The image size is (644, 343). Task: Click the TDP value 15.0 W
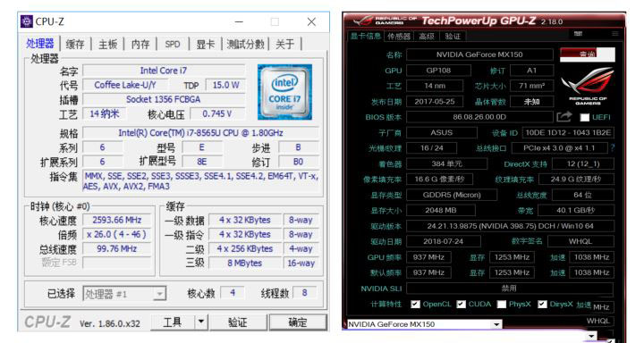point(225,85)
